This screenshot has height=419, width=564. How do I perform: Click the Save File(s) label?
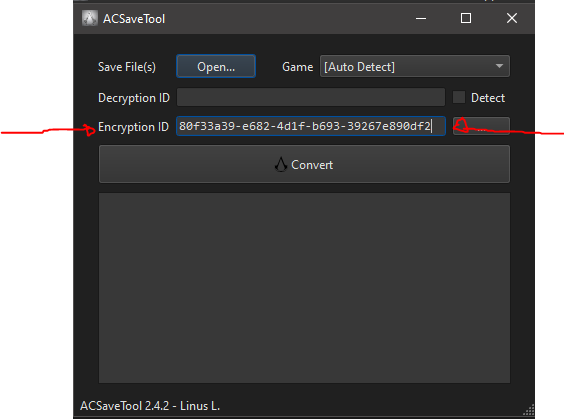click(x=127, y=67)
